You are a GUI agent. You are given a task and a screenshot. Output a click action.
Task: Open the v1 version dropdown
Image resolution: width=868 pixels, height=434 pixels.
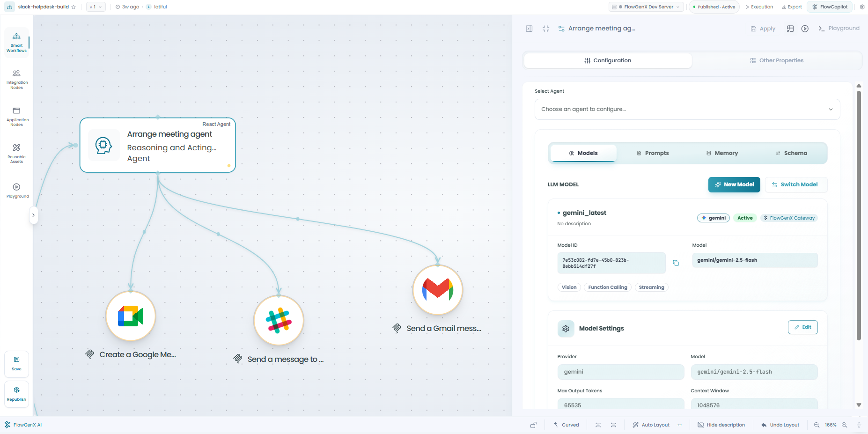click(x=96, y=7)
